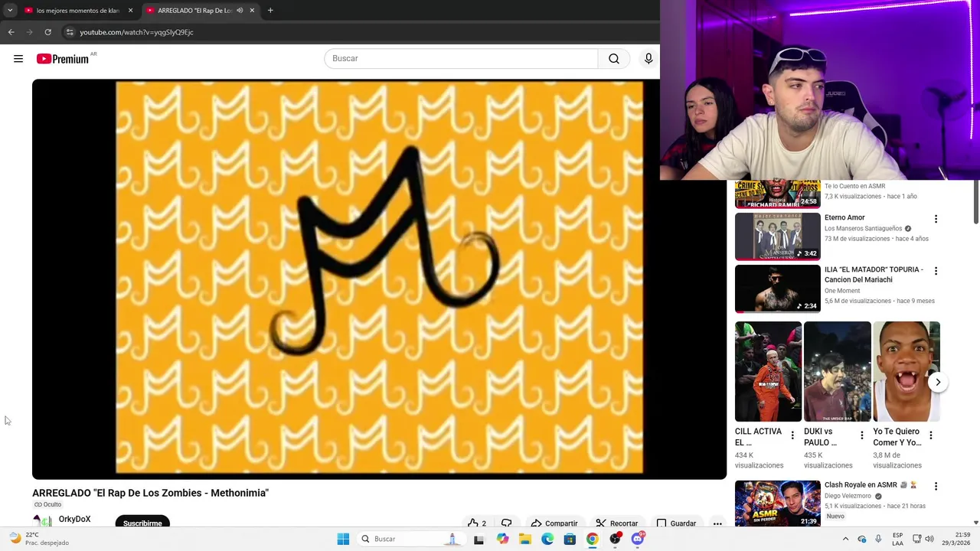Subscribe with the Suscribirme button
The height and width of the screenshot is (551, 980).
pos(142,523)
